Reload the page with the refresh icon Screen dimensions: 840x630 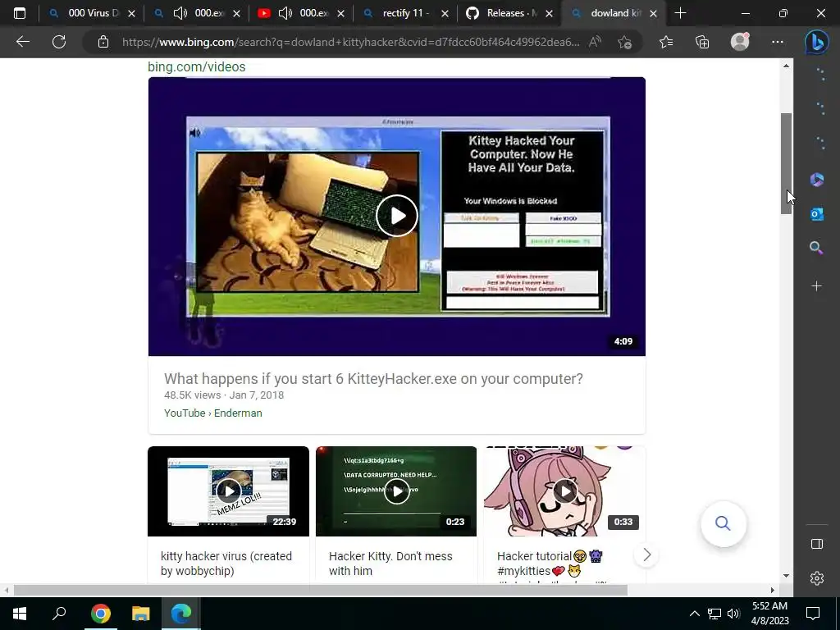click(x=59, y=42)
